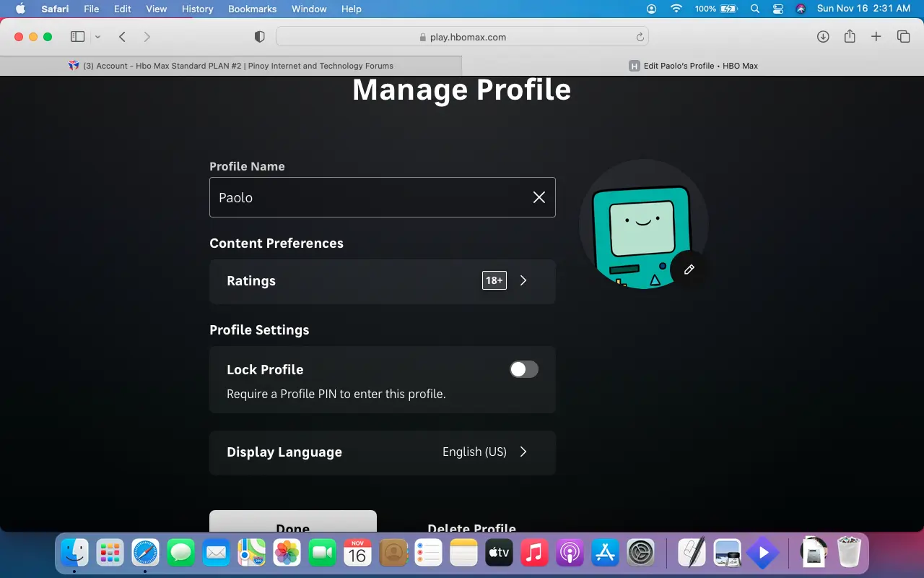
Task: Open App Store from the Dock
Action: click(605, 553)
